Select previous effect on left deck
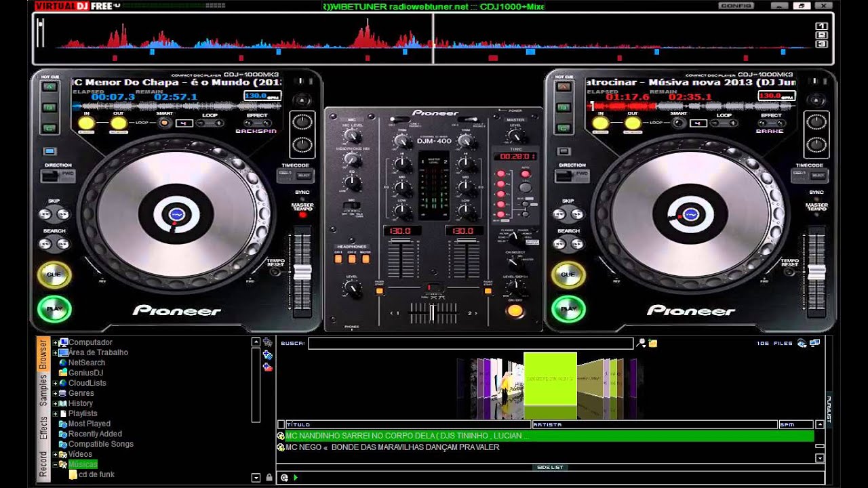The width and height of the screenshot is (868, 488). 249,123
